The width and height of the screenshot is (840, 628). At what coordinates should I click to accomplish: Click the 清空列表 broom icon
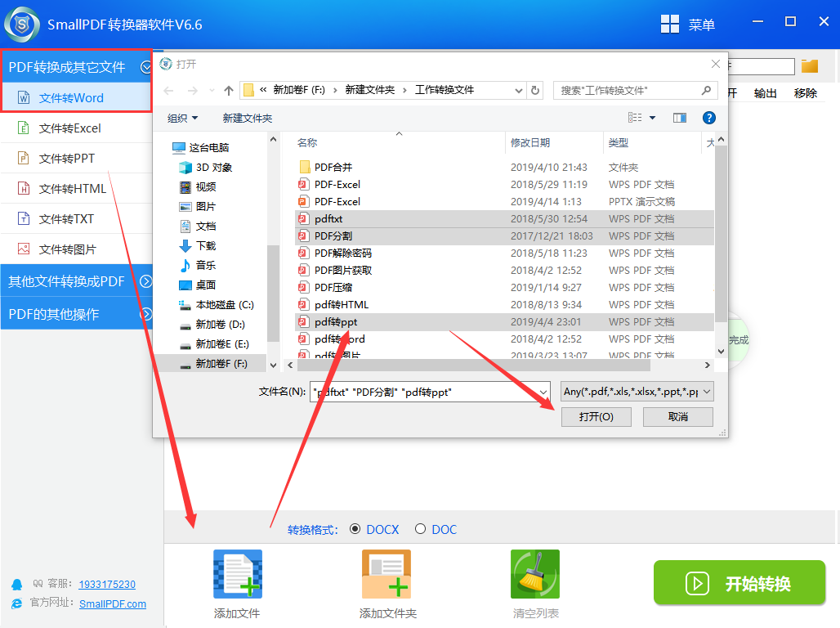click(535, 574)
